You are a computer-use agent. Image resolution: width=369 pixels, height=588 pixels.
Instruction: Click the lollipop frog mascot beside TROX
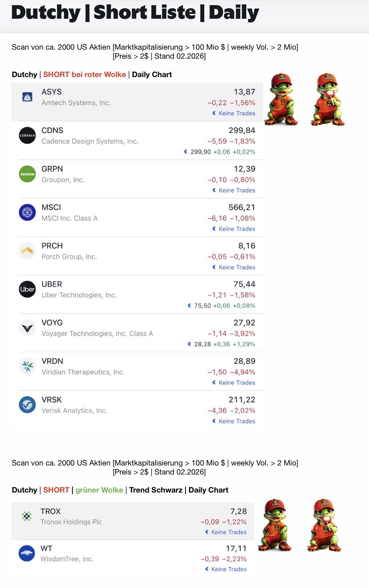324,525
